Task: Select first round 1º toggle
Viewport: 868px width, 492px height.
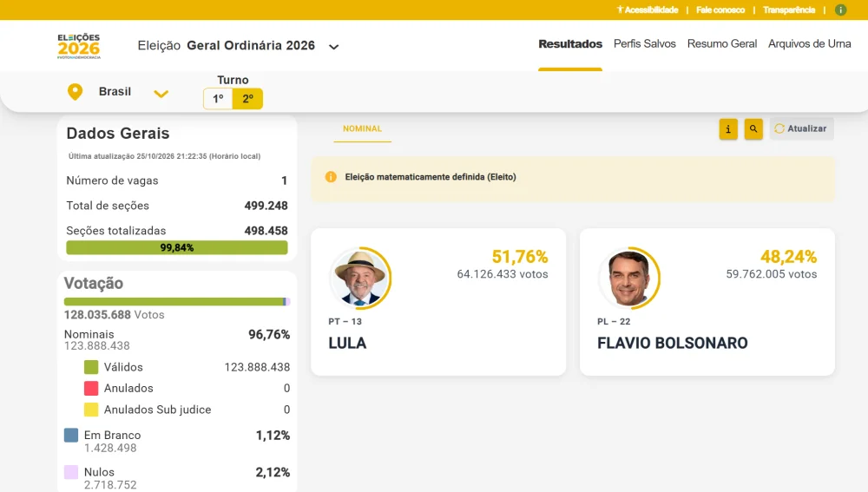Action: click(218, 99)
